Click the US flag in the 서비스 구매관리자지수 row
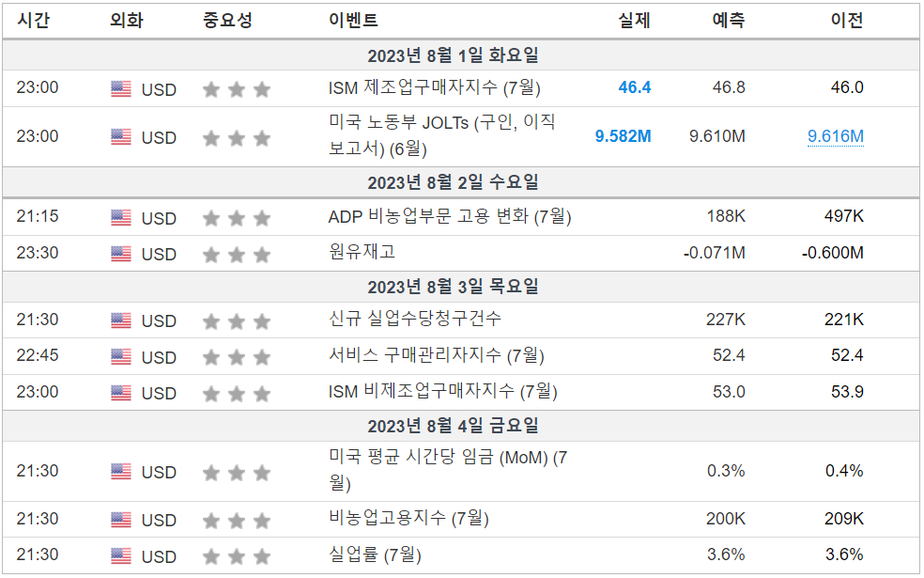 (121, 357)
